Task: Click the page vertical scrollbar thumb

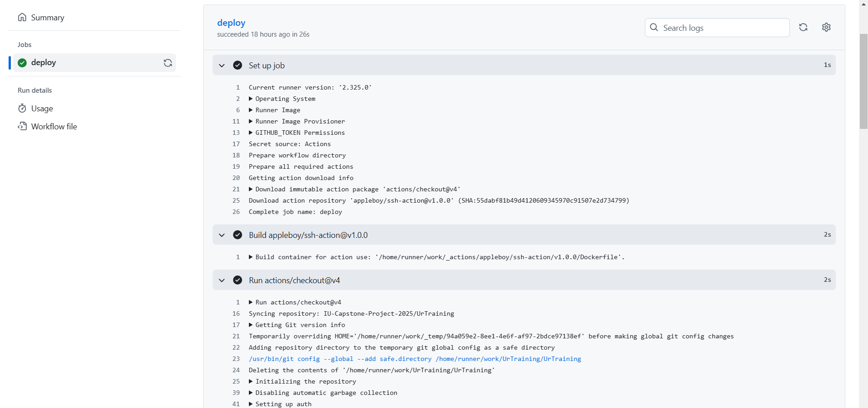Action: coord(863,81)
